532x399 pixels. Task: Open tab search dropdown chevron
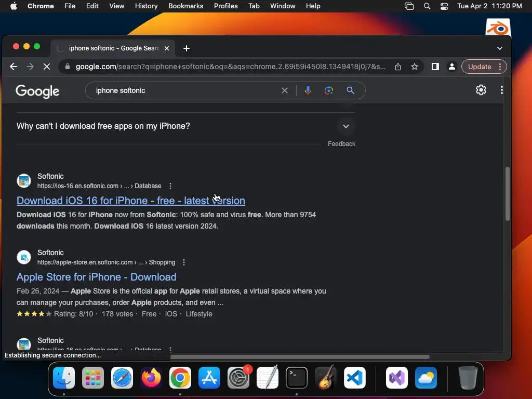pos(500,48)
